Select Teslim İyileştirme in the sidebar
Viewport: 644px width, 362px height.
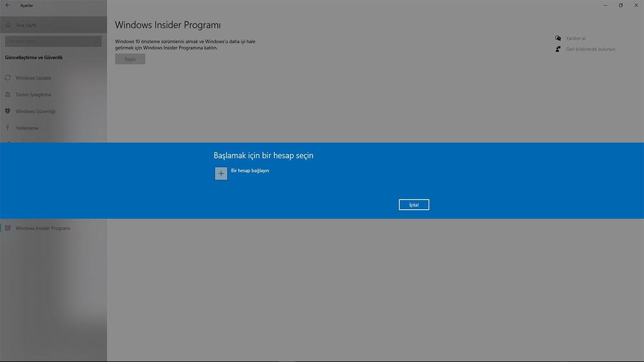coord(33,94)
